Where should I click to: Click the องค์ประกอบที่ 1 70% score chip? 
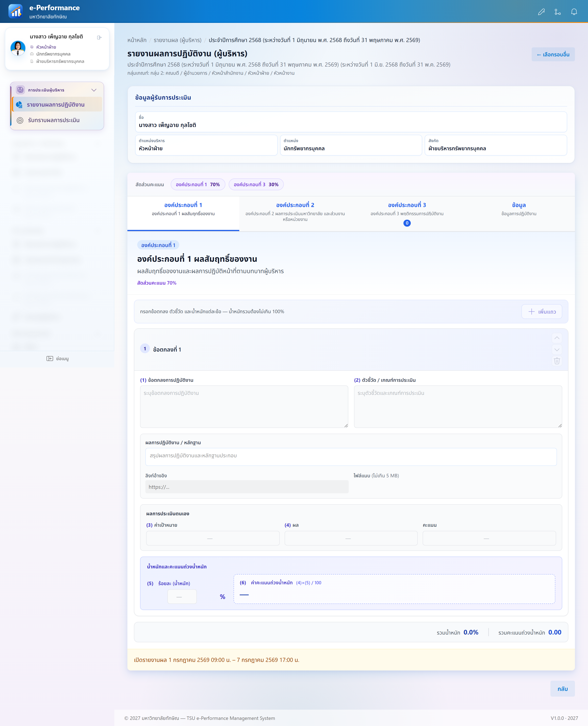point(198,185)
